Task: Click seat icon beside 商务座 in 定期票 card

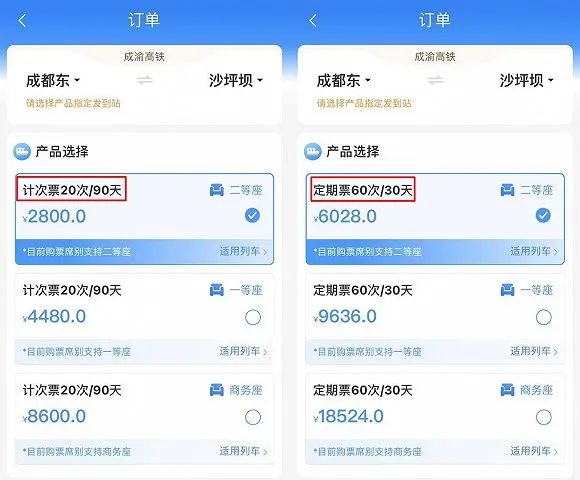Action: (508, 390)
